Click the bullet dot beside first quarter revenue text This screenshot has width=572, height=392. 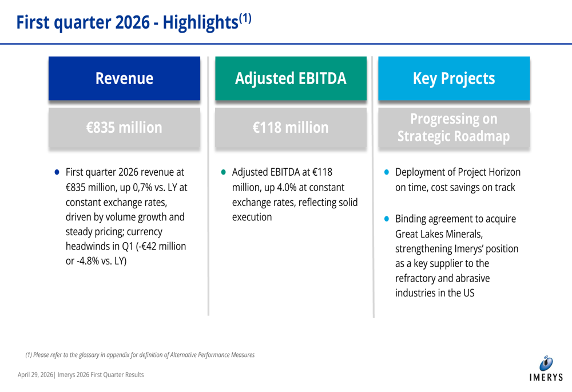[57, 172]
